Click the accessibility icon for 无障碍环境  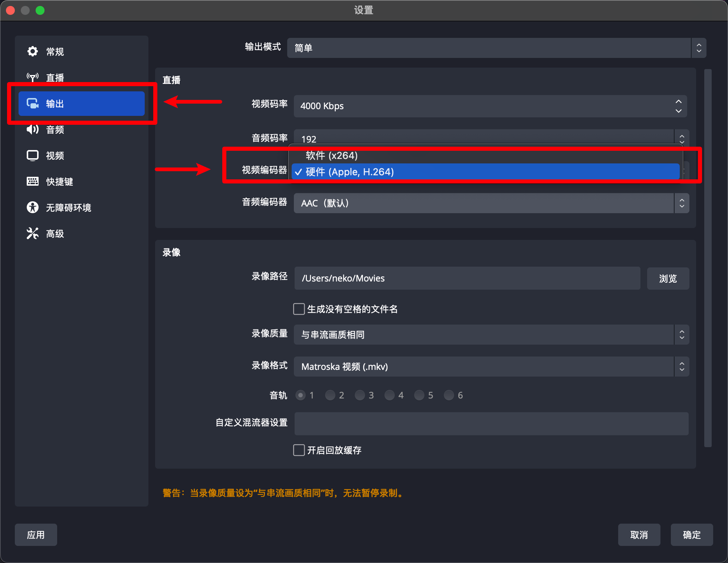click(33, 207)
